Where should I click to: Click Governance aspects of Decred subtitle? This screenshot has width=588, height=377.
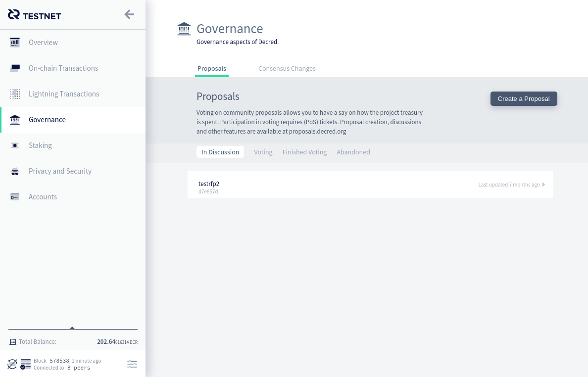coord(238,42)
